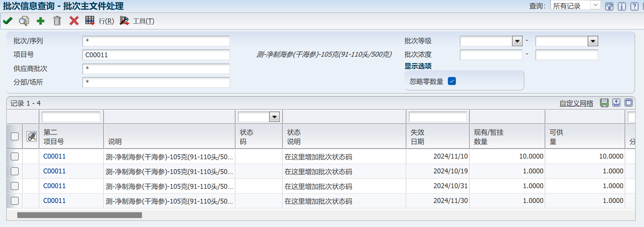Click the red X close icon
This screenshot has width=644, height=227.
pos(74,21)
